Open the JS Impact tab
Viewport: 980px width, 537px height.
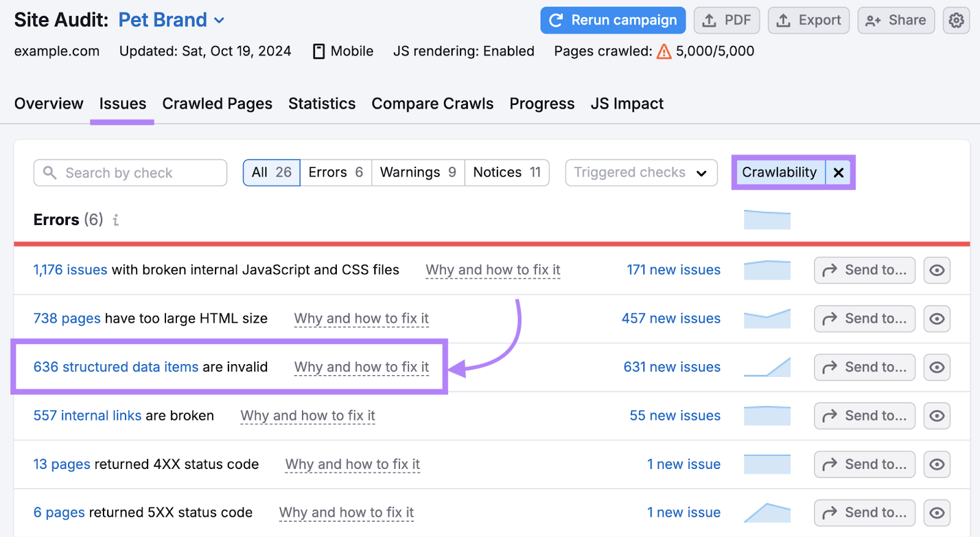tap(627, 104)
